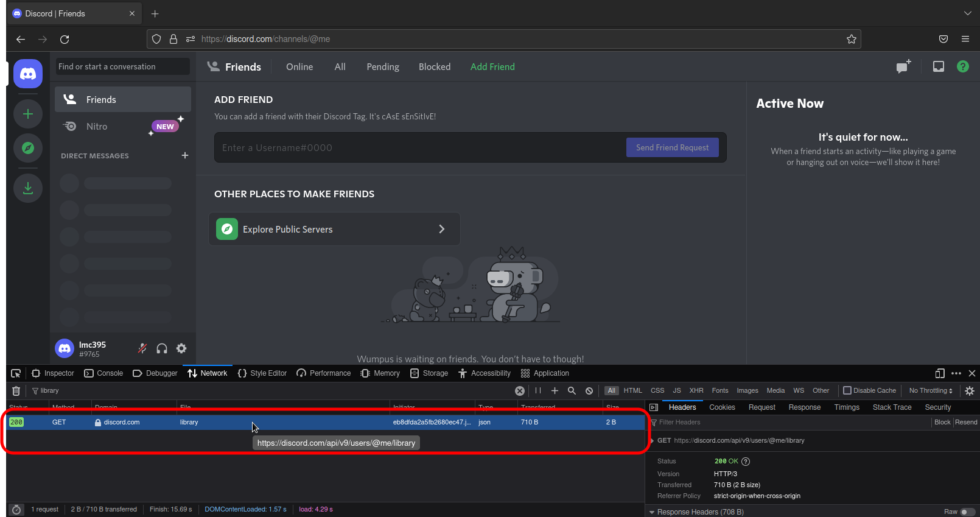
Task: Add a server with plus icon
Action: click(28, 114)
